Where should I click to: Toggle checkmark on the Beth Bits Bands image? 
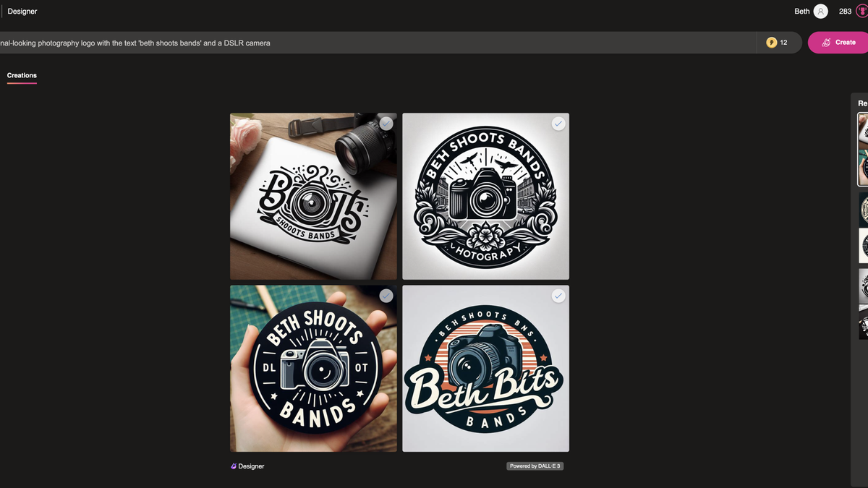558,296
